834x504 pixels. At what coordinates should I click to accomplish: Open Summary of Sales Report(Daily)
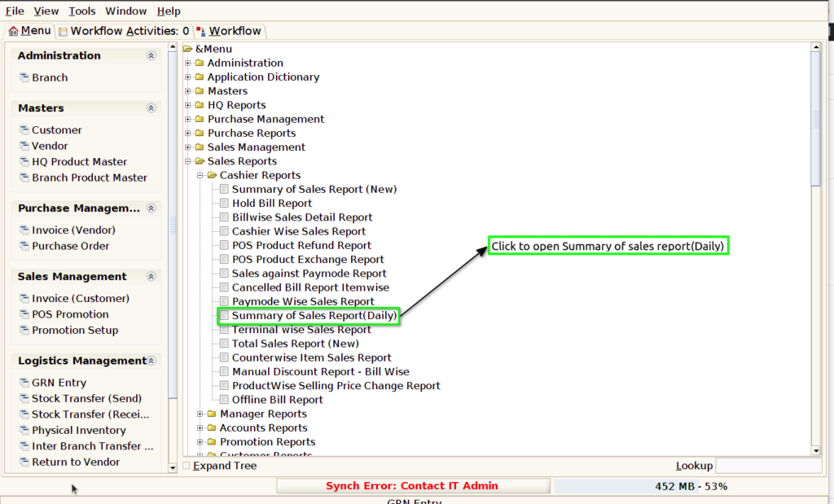point(314,315)
